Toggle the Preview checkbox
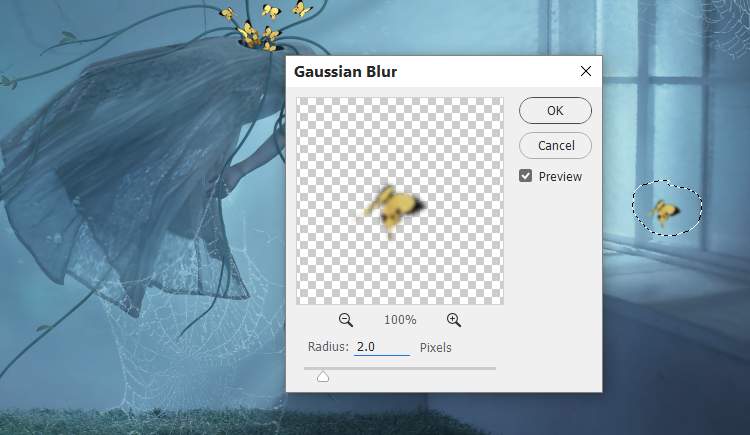This screenshot has width=750, height=435. coord(526,176)
